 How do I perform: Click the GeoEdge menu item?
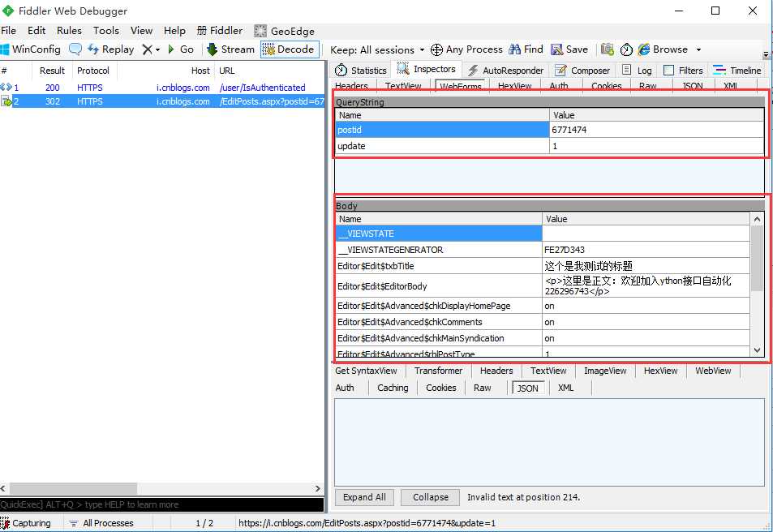click(285, 31)
